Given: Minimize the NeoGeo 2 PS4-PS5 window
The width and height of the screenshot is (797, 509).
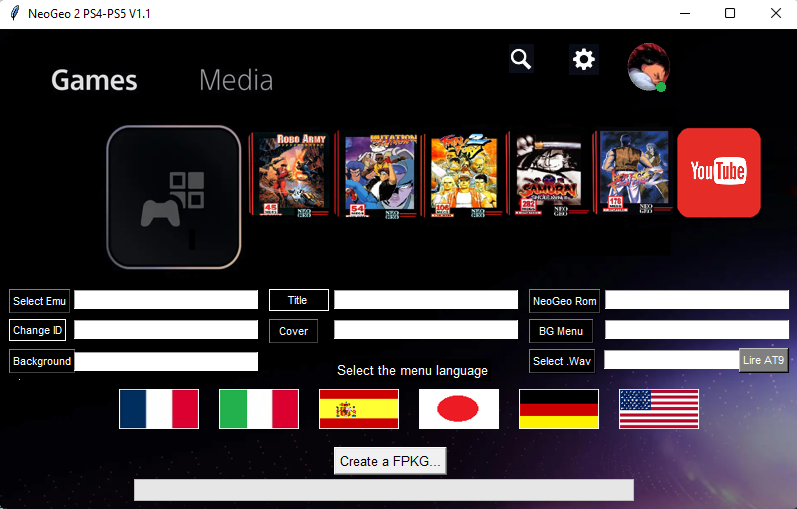Looking at the screenshot, I should (x=685, y=14).
